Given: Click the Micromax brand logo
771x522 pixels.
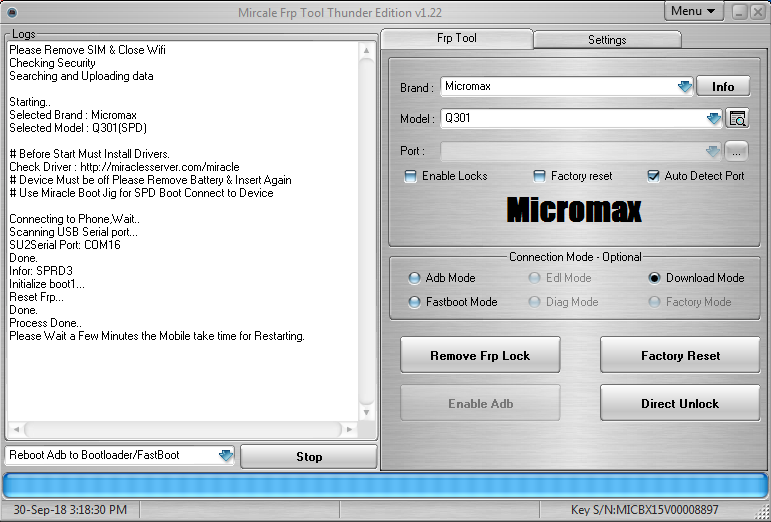Looking at the screenshot, I should tap(574, 210).
